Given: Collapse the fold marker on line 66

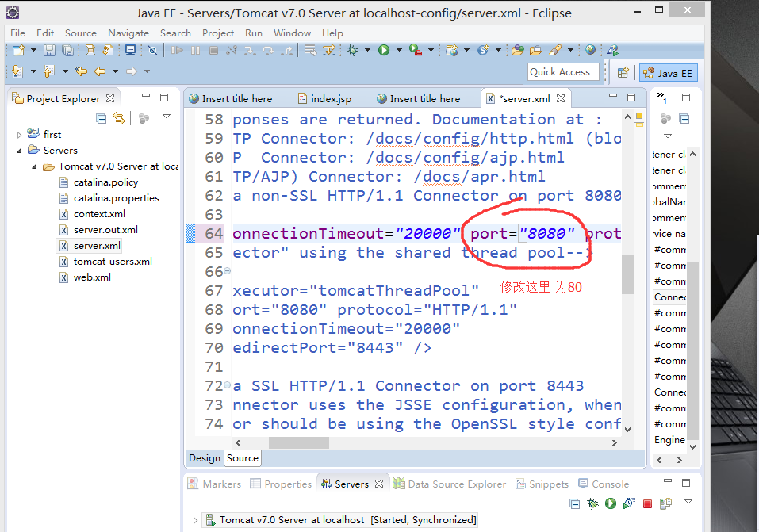Looking at the screenshot, I should pos(227,271).
